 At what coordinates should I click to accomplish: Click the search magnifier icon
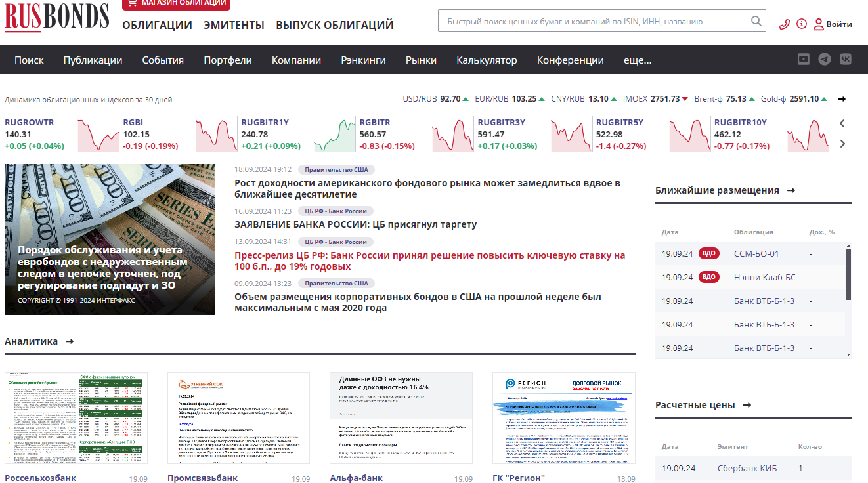pos(756,21)
